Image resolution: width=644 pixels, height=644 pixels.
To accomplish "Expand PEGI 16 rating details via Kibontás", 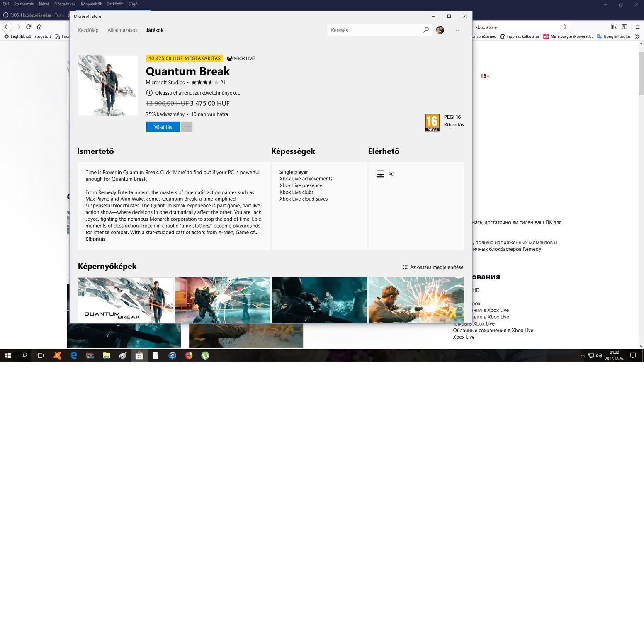I will pos(454,125).
